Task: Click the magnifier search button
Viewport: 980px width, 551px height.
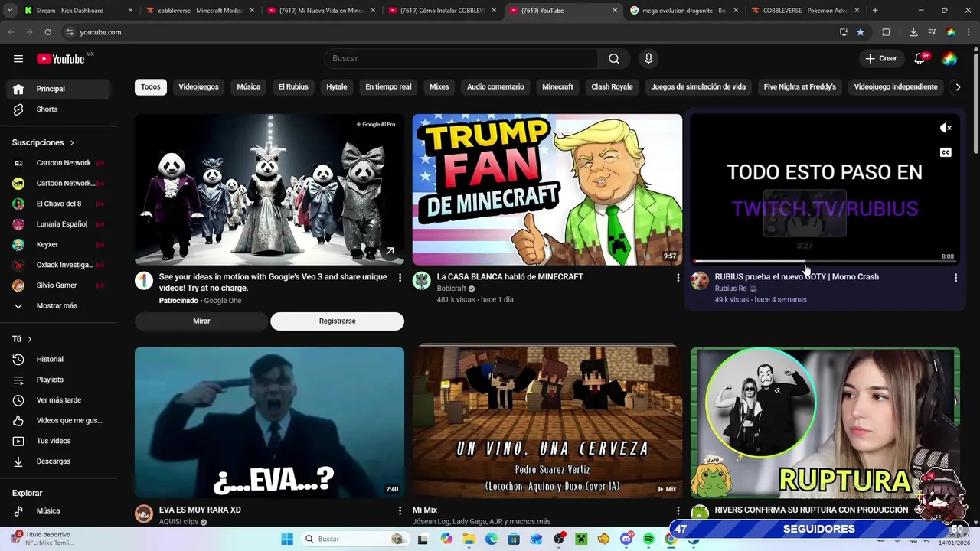Action: [614, 59]
